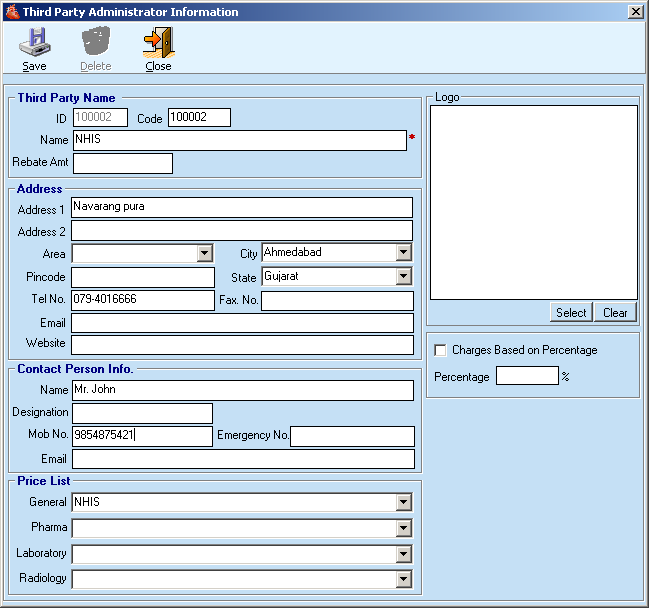The width and height of the screenshot is (649, 608).
Task: Click the Rebate Amt input field
Action: 122,163
